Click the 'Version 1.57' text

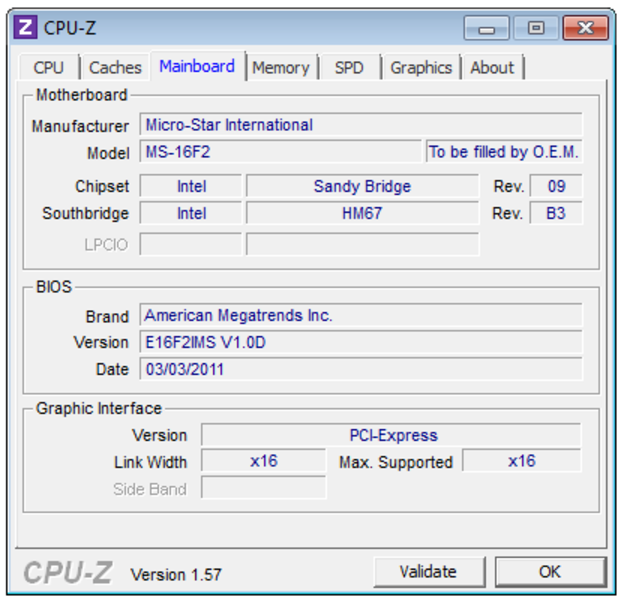(x=176, y=575)
